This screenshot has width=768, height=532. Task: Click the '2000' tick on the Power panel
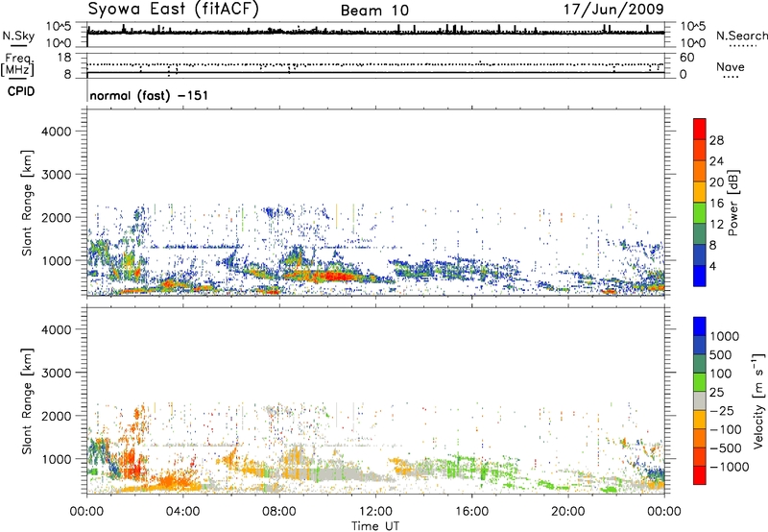click(x=57, y=217)
